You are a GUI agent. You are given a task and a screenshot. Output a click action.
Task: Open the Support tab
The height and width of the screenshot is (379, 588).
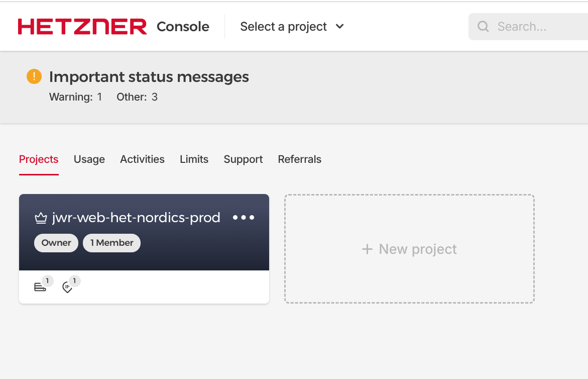(243, 159)
